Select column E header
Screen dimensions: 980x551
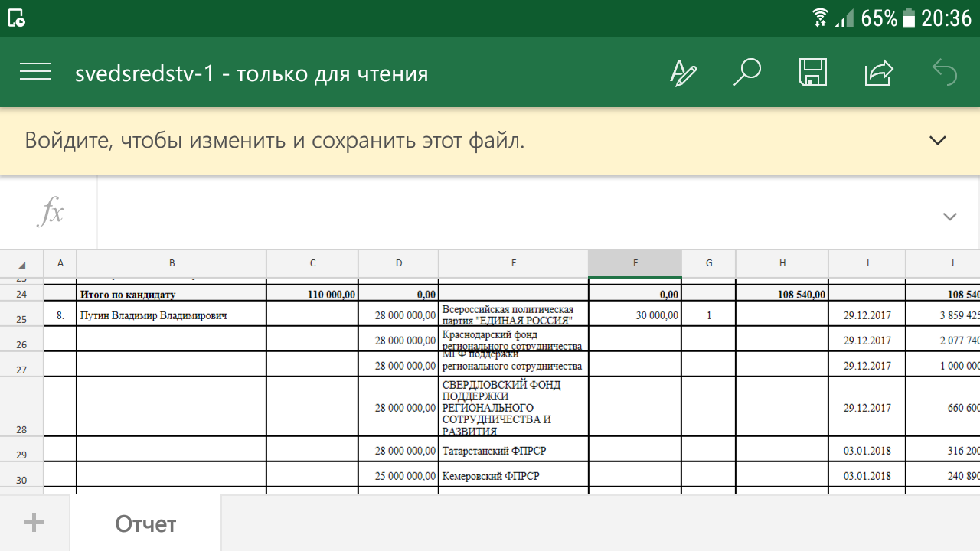513,263
